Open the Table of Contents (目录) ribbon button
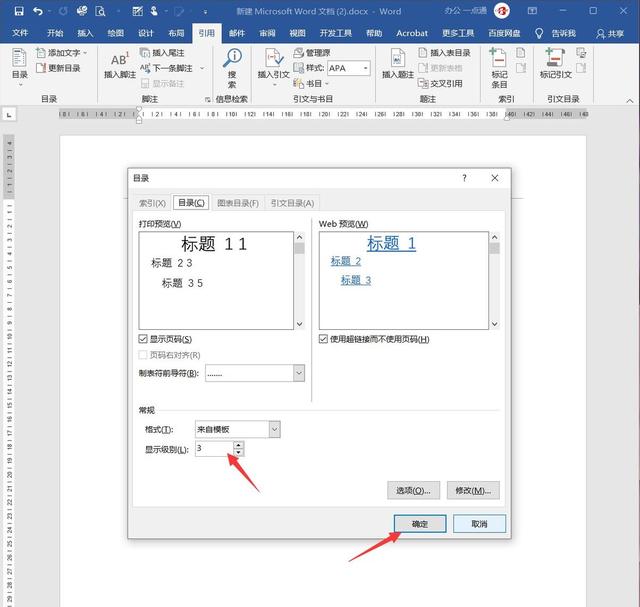Screen dimensions: 640x607 click(x=20, y=67)
